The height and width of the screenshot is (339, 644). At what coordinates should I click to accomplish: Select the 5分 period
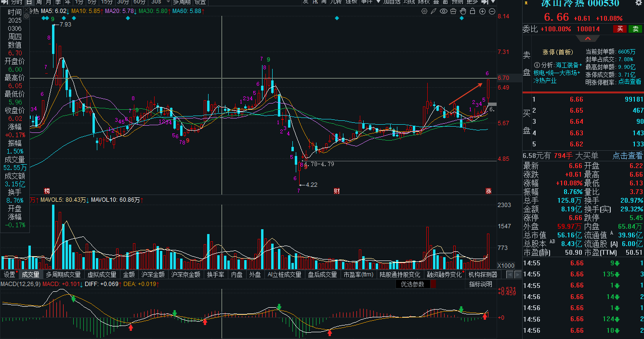pos(92,2)
